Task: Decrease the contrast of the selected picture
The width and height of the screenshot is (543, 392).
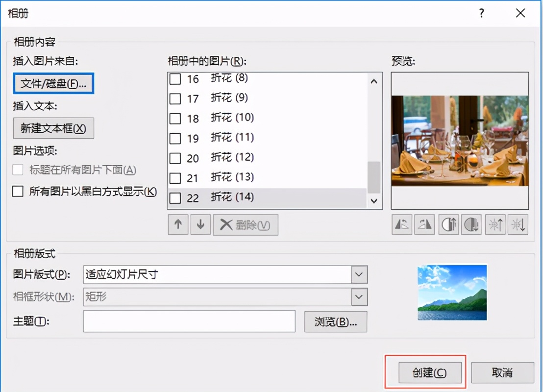Action: pos(471,224)
